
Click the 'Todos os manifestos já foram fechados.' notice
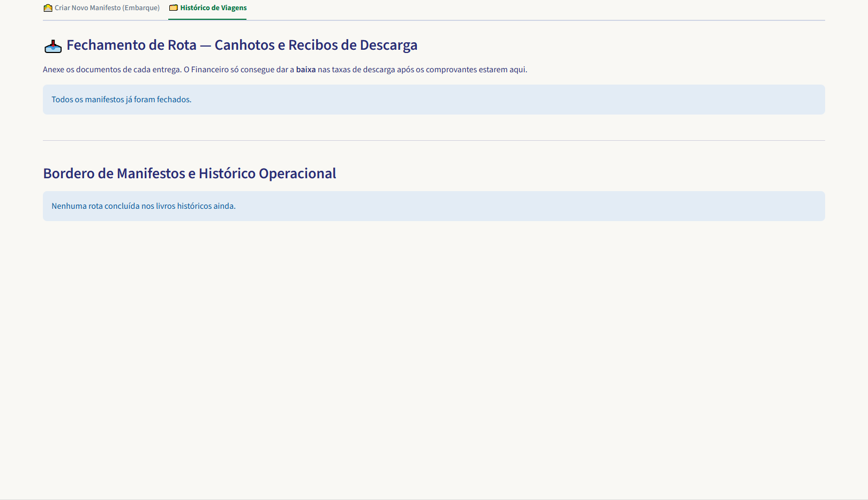[434, 100]
